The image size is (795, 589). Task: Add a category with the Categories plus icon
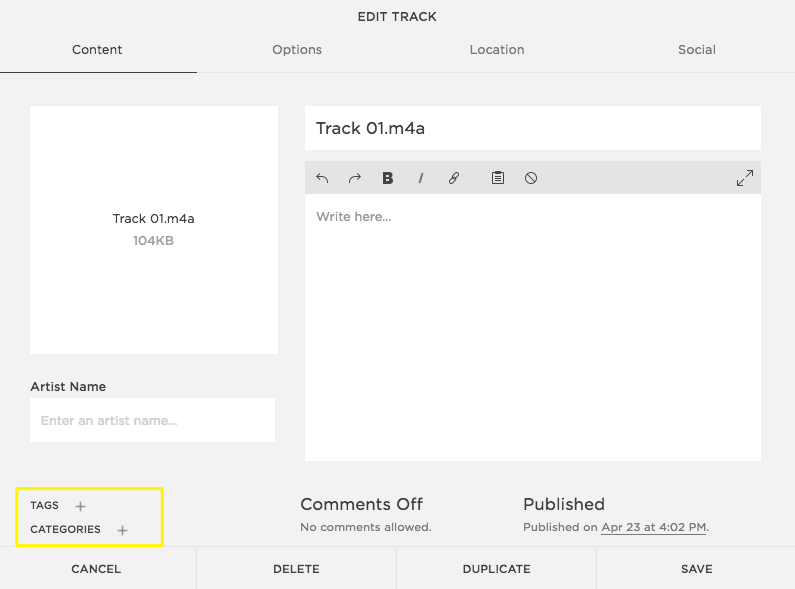click(122, 530)
